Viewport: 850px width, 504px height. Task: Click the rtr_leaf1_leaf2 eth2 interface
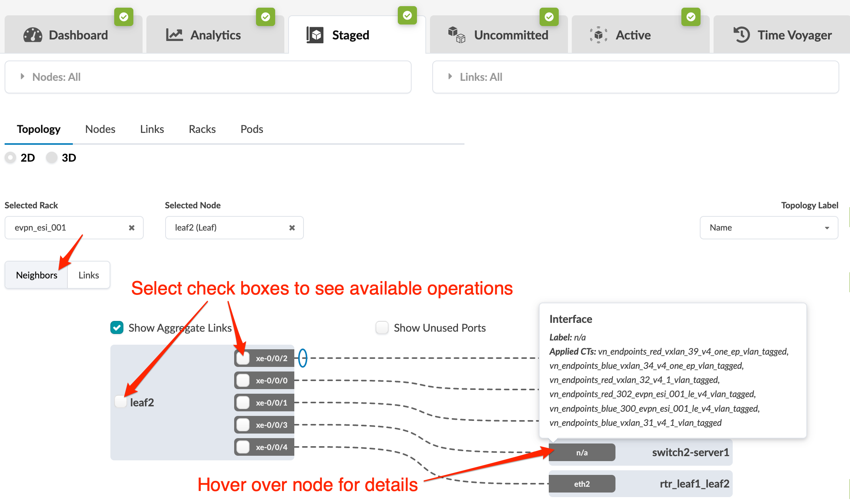[582, 484]
